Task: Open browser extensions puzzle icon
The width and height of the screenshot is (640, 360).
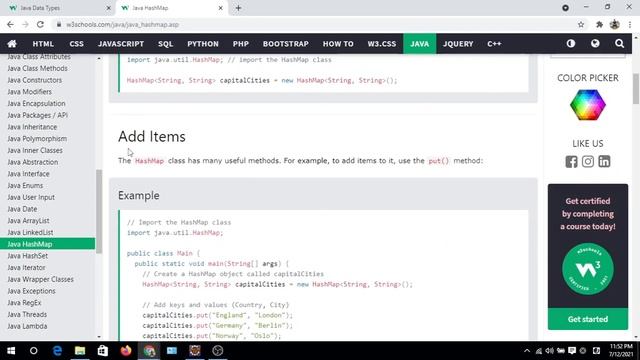Action: pyautogui.click(x=599, y=24)
